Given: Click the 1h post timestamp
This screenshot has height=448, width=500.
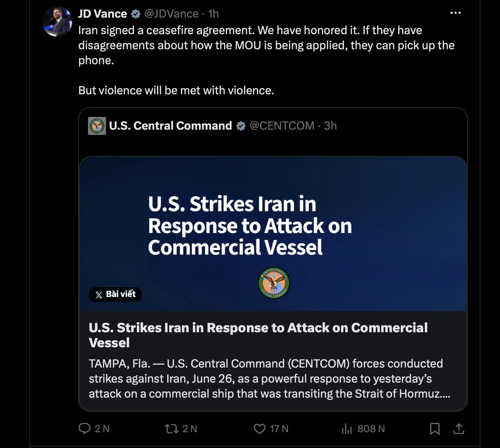Looking at the screenshot, I should pyautogui.click(x=213, y=14).
